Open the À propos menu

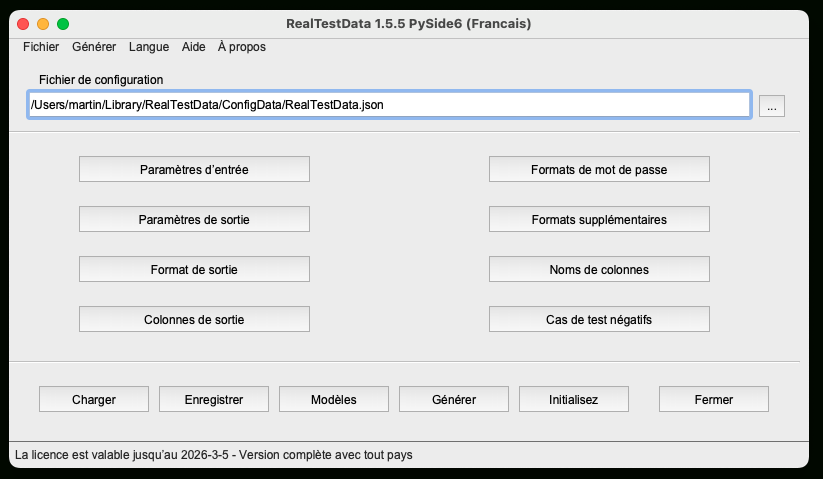tap(242, 47)
